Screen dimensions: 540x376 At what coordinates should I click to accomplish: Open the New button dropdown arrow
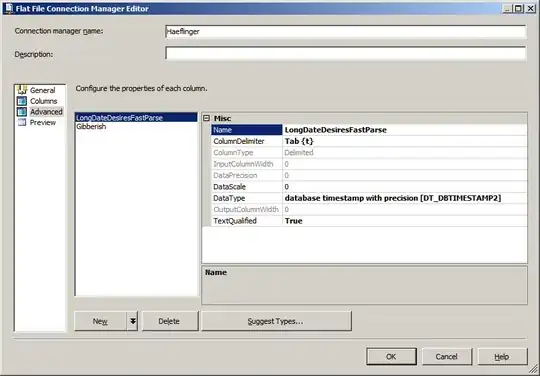click(132, 321)
